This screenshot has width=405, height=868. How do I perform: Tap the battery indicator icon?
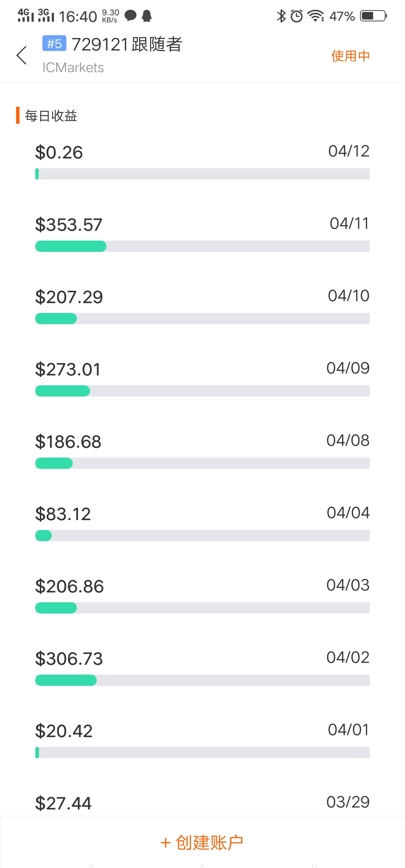(373, 16)
